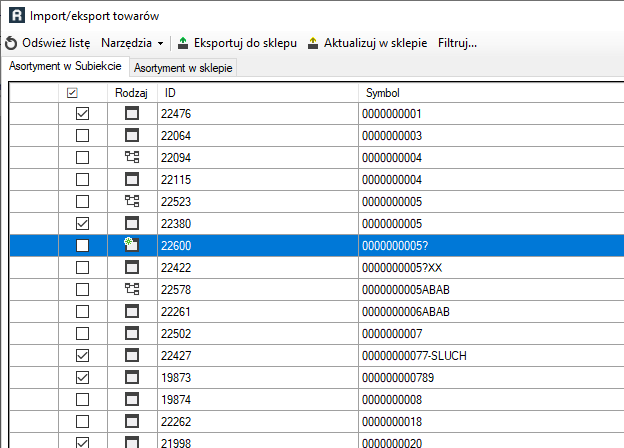Sort by the Rodzaj column header
624x448 pixels.
(131, 93)
